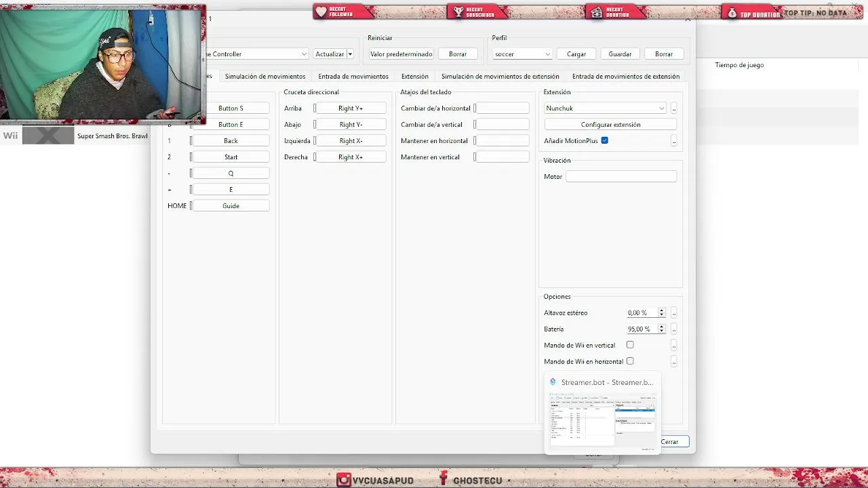Click the Back mapping for button 1
868x488 pixels.
(x=231, y=141)
